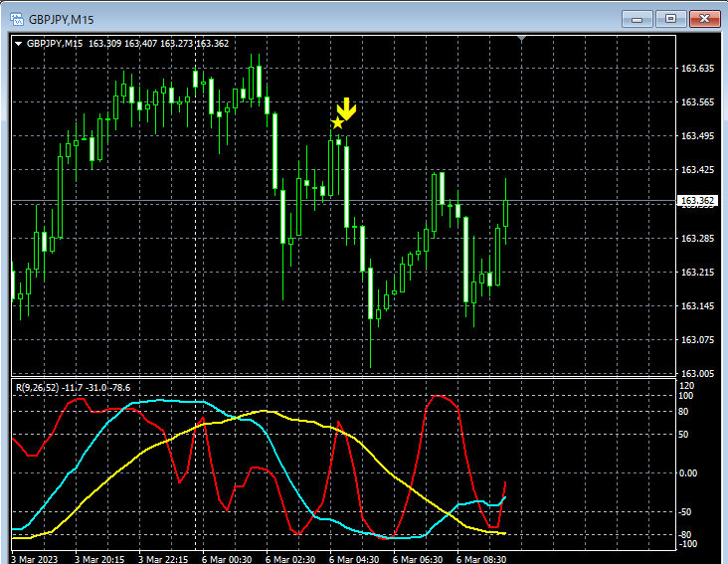Screen dimensions: 728x564
Task: Click time axis label 6 Mar 04:30
Action: (354, 559)
